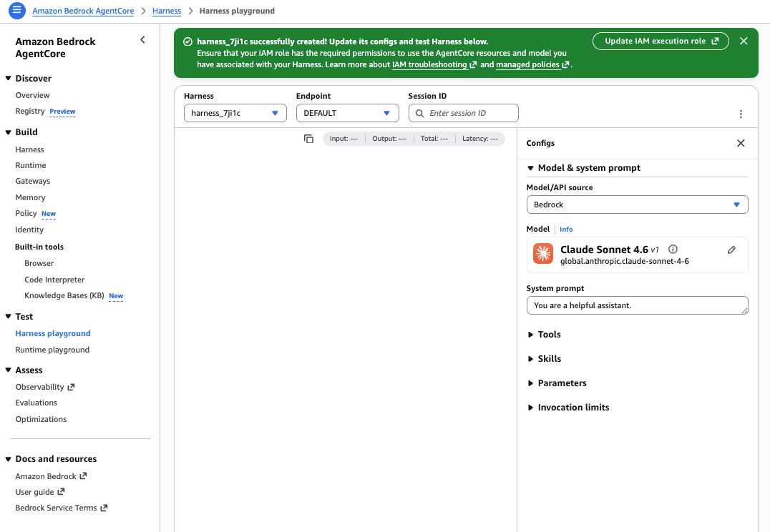Close the Configs panel

(x=741, y=143)
